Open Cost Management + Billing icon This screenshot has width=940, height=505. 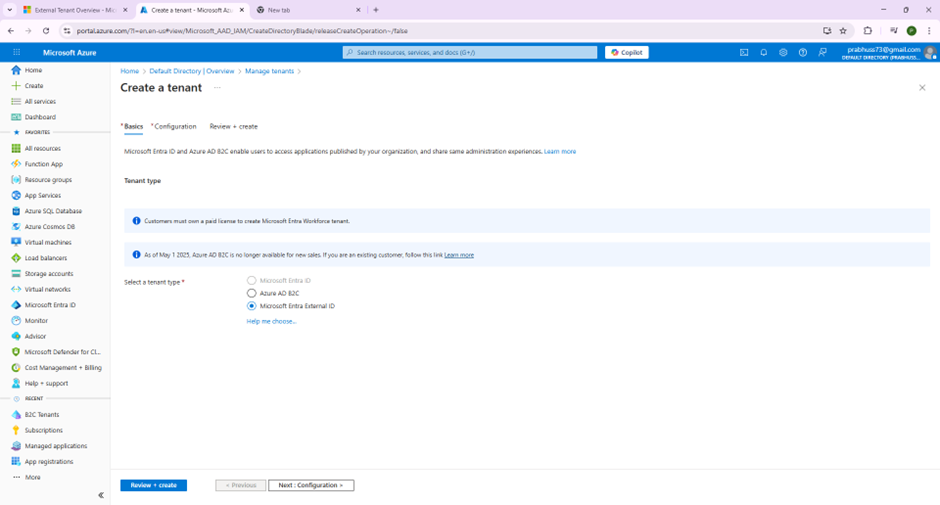pos(16,368)
